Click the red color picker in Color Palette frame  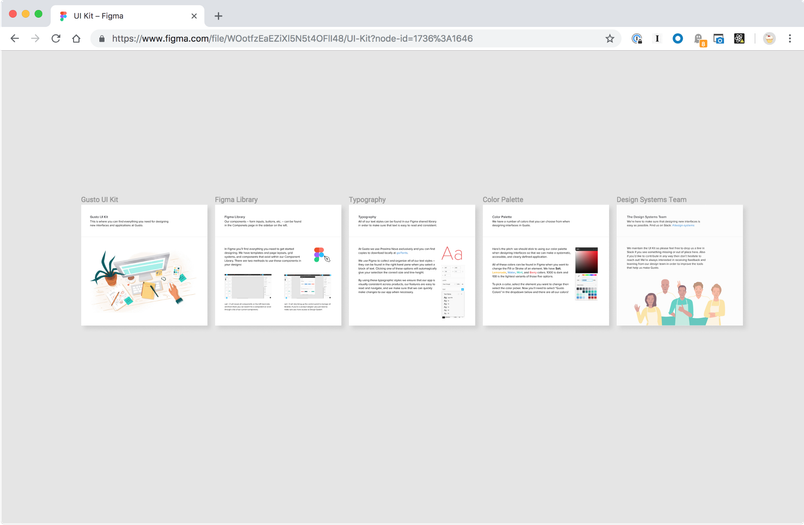586,260
